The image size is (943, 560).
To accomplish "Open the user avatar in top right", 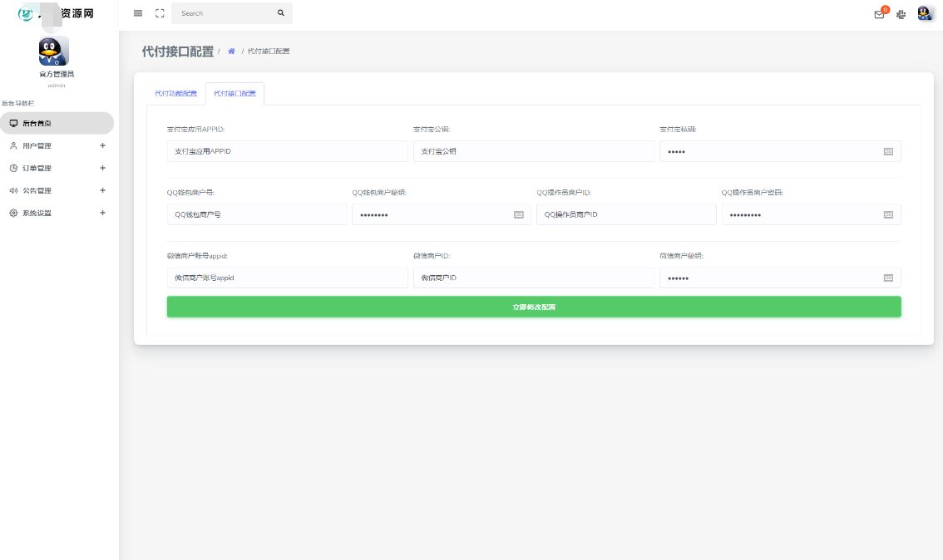I will (x=925, y=13).
